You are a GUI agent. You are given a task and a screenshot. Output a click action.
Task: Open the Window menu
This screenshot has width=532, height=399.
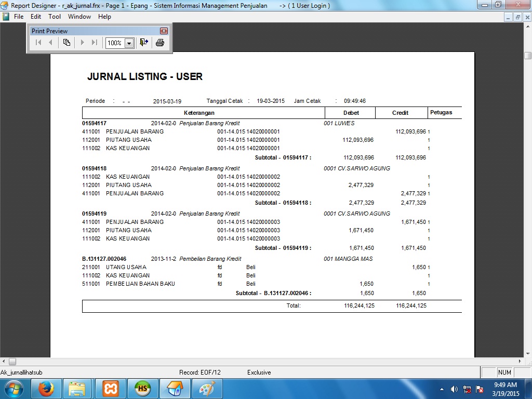click(x=79, y=17)
